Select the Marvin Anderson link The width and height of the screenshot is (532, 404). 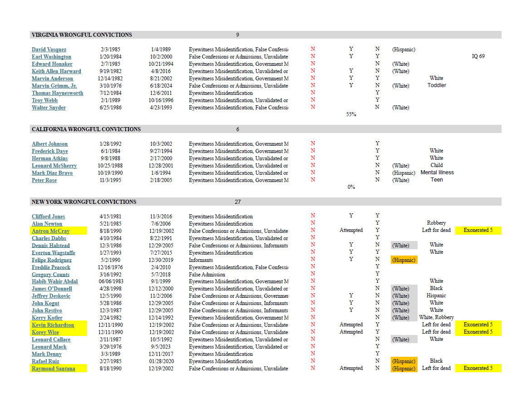52,79
